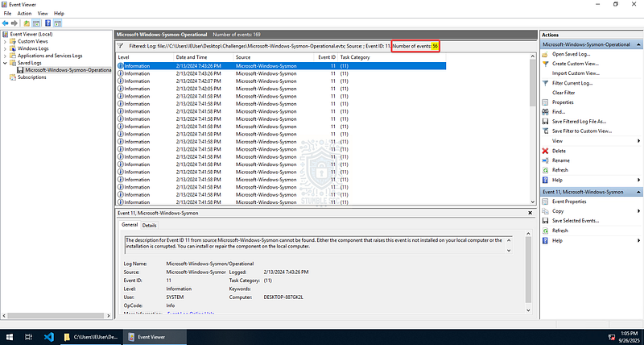Close the Event 11 preview pane
The image size is (644, 345).
530,213
